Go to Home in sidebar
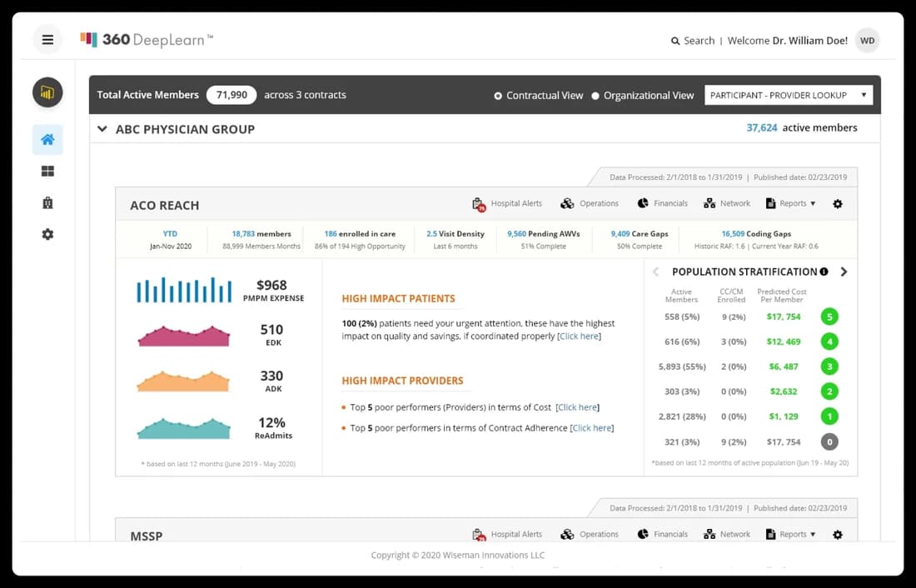This screenshot has width=916, height=588. click(47, 139)
